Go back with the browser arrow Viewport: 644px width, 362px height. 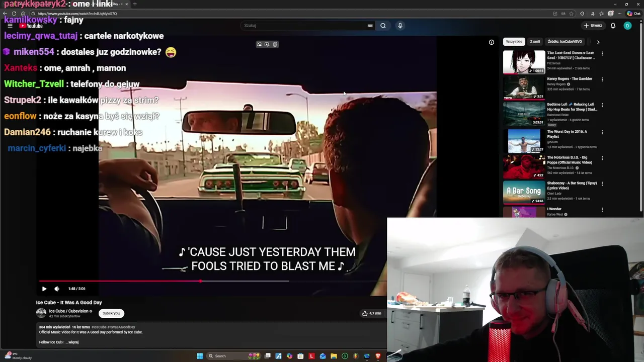[5, 14]
